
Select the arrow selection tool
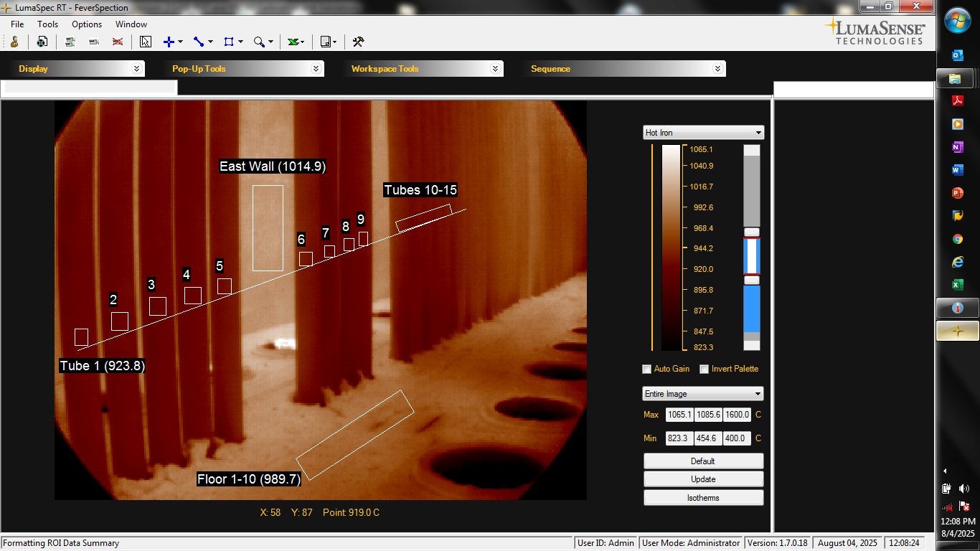144,41
